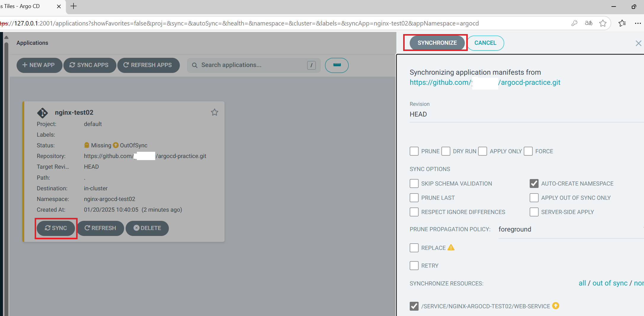The image size is (644, 316).
Task: Open the browser favorites list icon
Action: tap(622, 23)
